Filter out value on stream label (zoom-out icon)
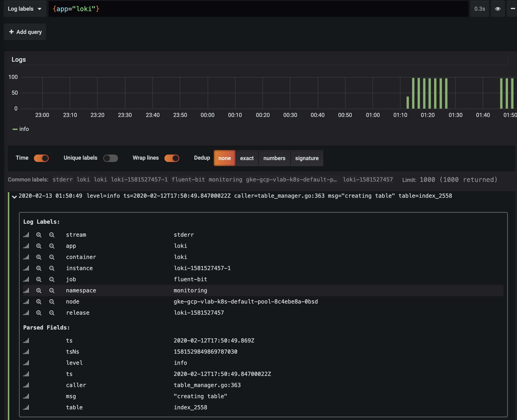The image size is (517, 420). 52,235
